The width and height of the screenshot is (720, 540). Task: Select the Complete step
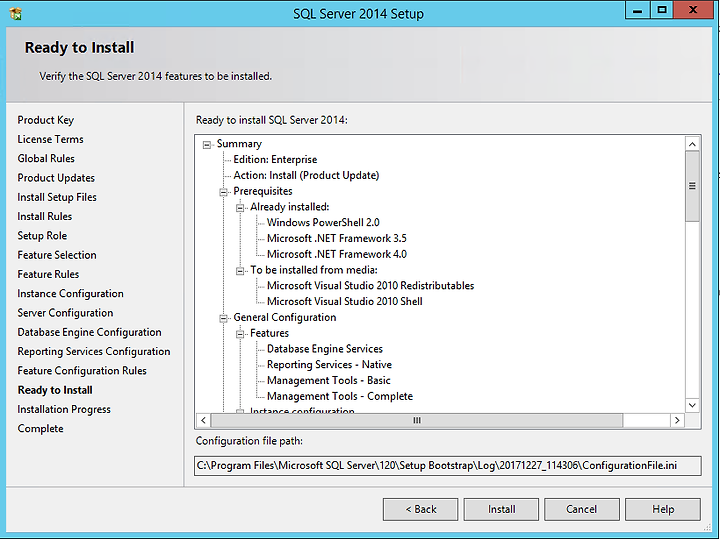coord(40,428)
